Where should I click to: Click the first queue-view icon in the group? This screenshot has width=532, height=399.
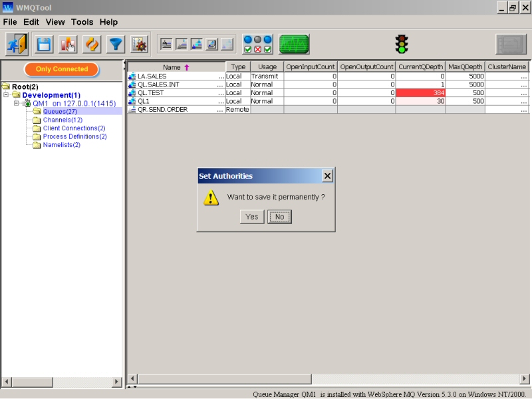[x=166, y=45]
